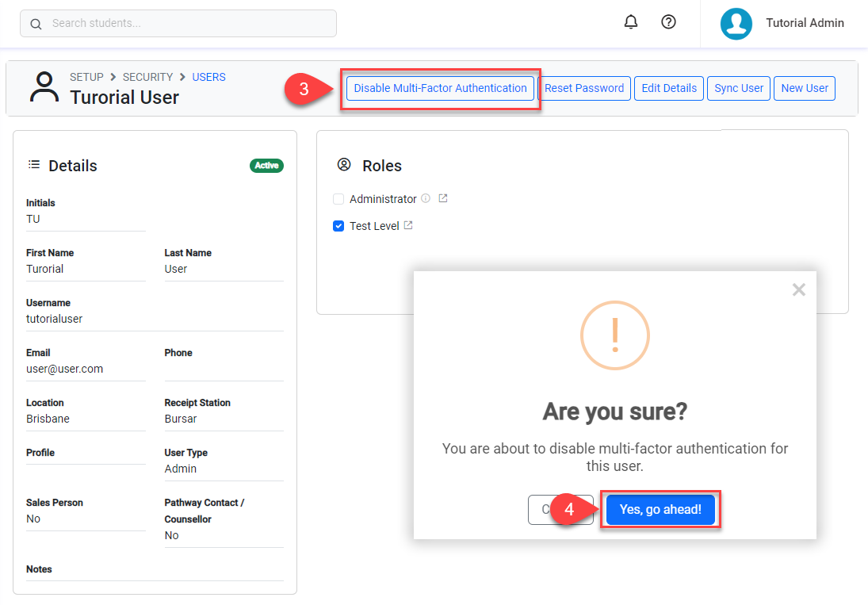Click the Tutorial Admin avatar icon
This screenshot has width=868, height=605.
coord(736,23)
